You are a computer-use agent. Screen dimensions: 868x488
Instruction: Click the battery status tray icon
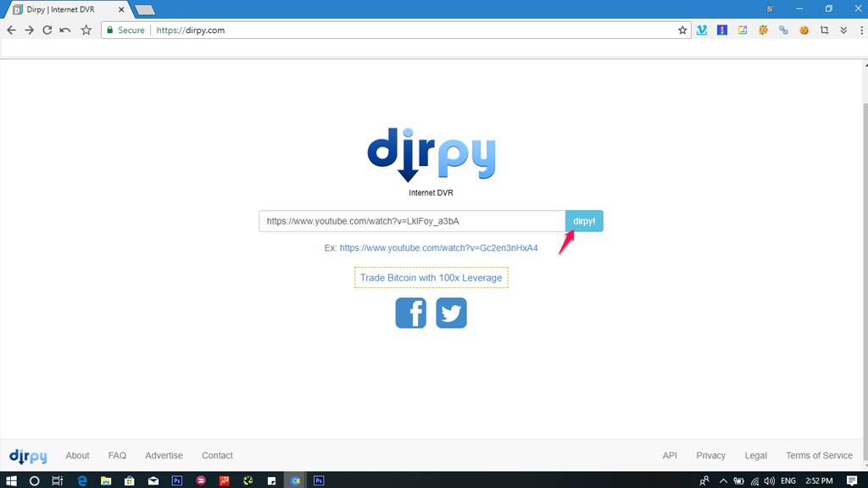point(738,480)
